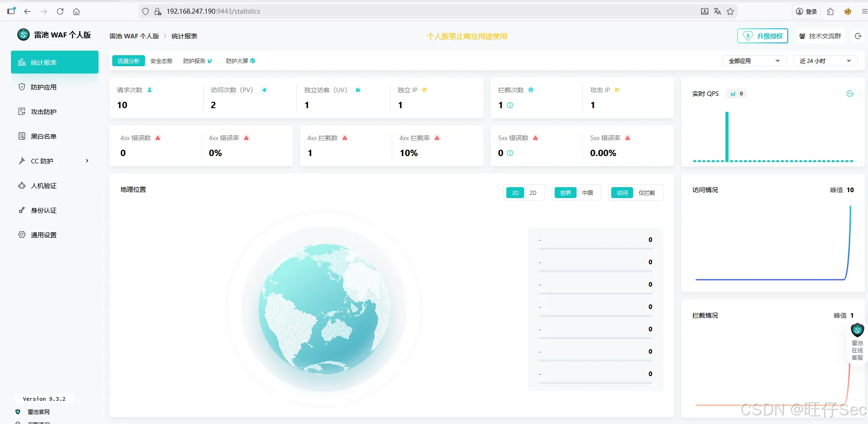Switch to the 安全态势 tab
This screenshot has height=424, width=868.
pos(161,61)
